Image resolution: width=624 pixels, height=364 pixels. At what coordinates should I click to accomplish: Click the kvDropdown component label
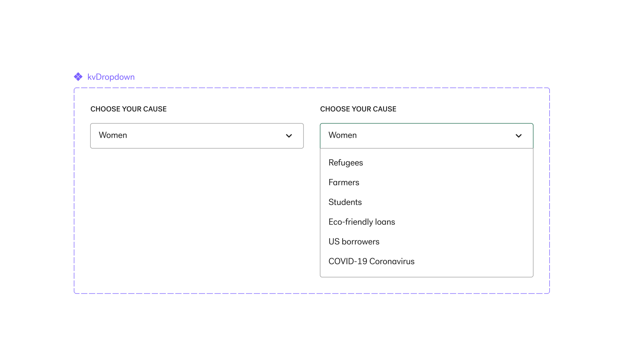[111, 77]
